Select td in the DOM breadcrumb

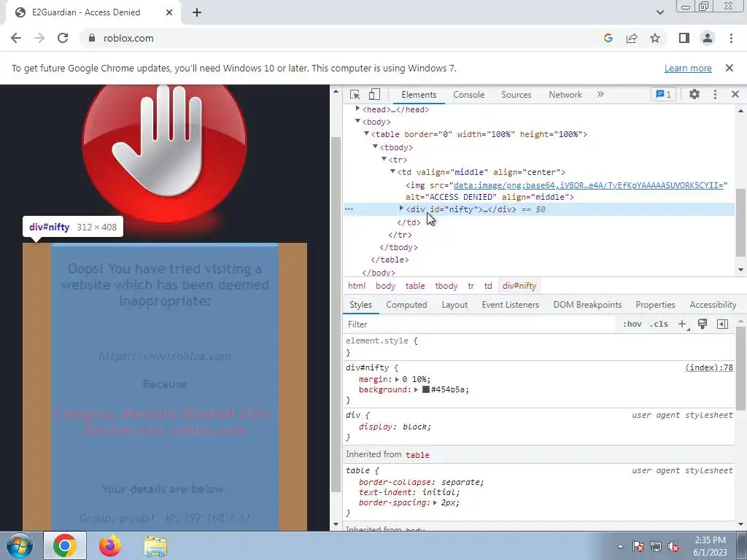click(488, 286)
